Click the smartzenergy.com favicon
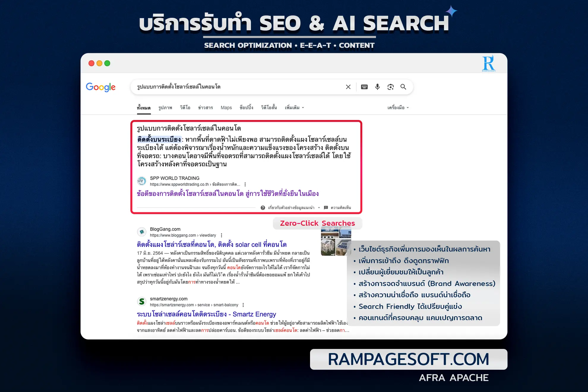This screenshot has width=588, height=392. click(x=141, y=301)
